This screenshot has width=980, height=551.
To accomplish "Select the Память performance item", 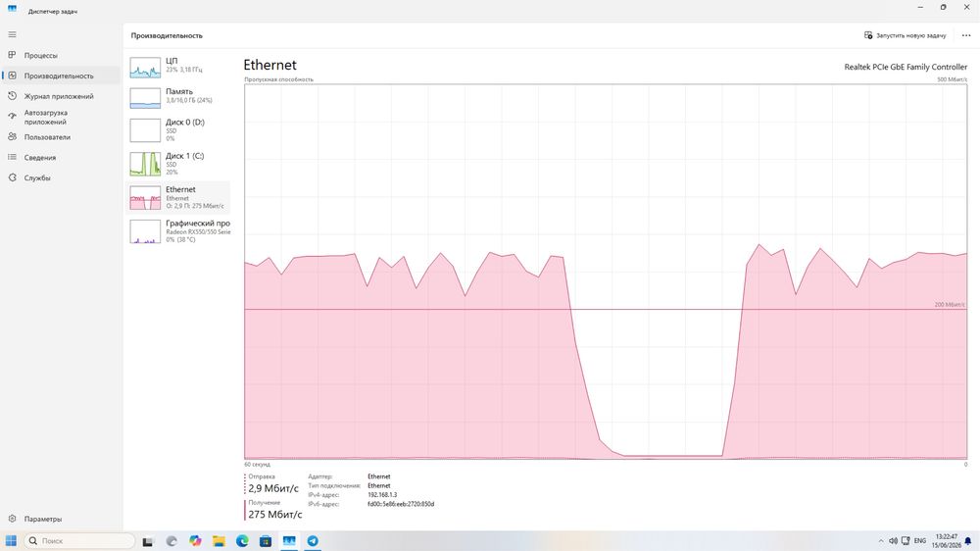I will tap(178, 96).
